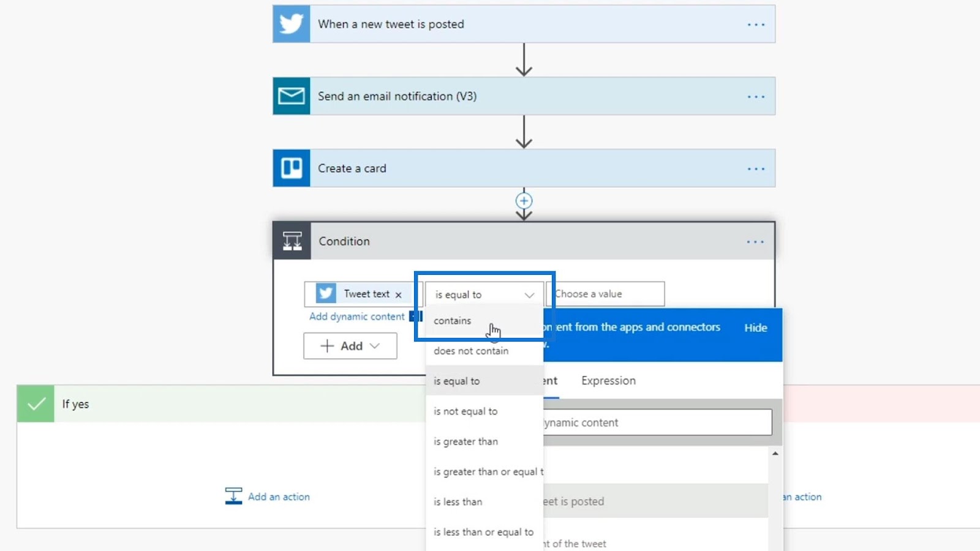
Task: Click the Add dynamic content link
Action: coord(356,317)
